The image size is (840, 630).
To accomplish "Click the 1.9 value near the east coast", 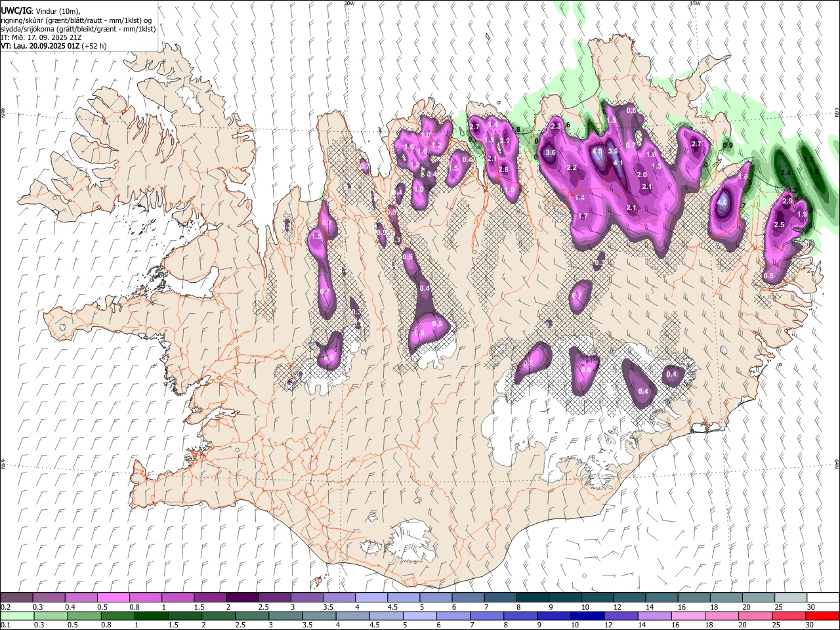I will 802,215.
